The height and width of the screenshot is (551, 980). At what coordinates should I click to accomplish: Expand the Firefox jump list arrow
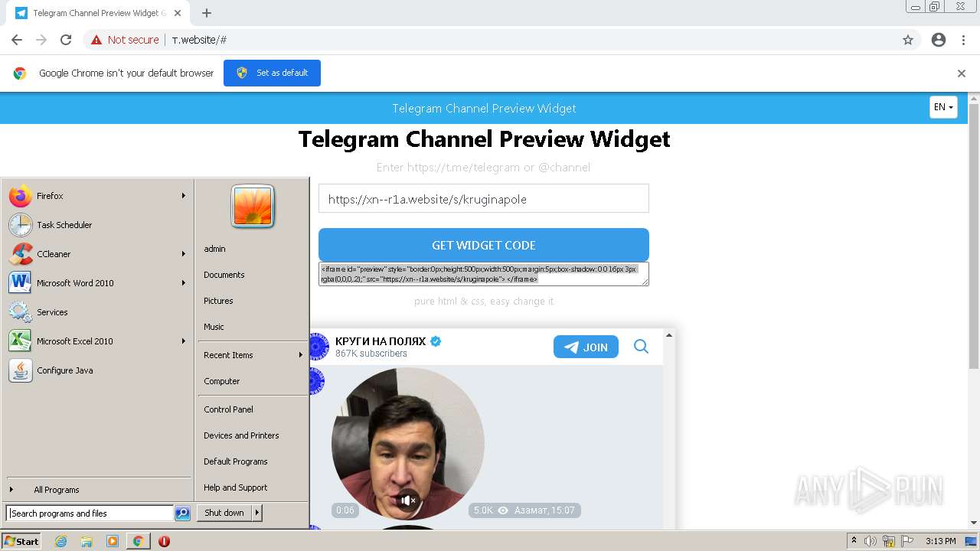point(184,196)
